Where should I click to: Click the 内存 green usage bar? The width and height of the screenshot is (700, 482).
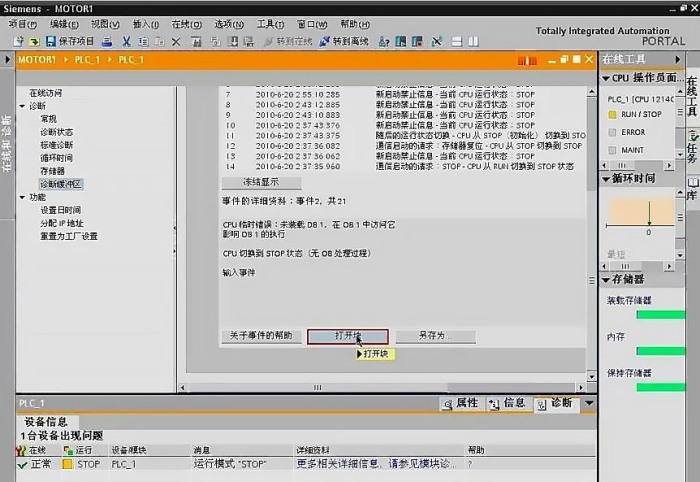tap(661, 351)
